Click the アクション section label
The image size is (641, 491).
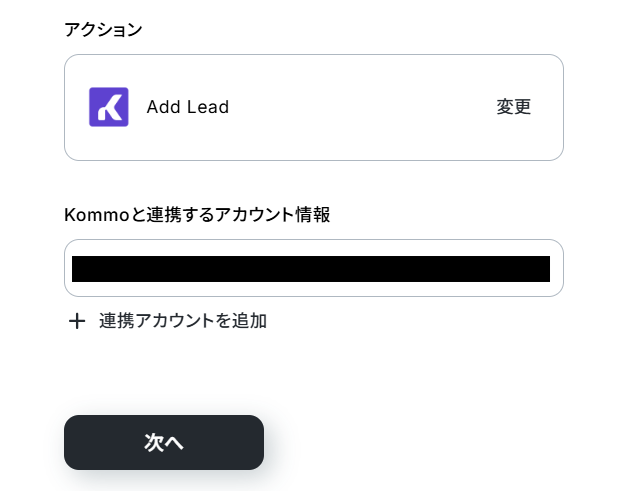point(103,29)
